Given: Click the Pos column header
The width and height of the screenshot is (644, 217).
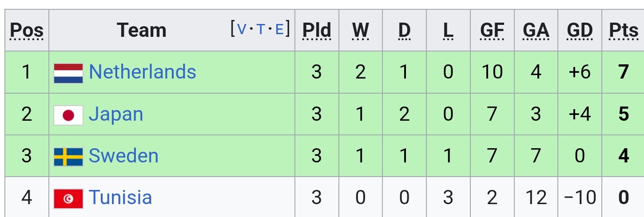Looking at the screenshot, I should 27,31.
